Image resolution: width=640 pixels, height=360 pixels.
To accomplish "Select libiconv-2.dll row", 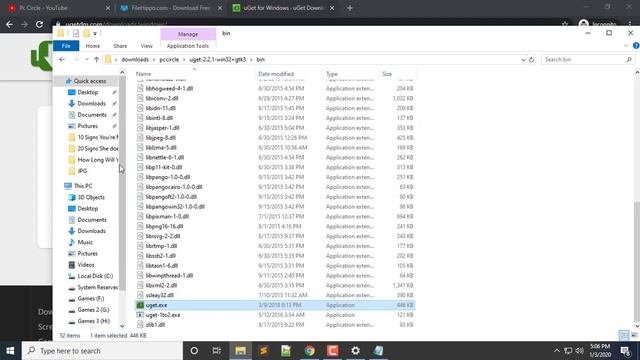I will tap(275, 98).
